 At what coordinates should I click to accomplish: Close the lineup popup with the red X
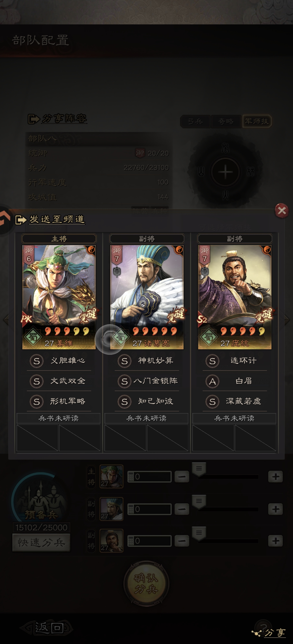tap(282, 210)
